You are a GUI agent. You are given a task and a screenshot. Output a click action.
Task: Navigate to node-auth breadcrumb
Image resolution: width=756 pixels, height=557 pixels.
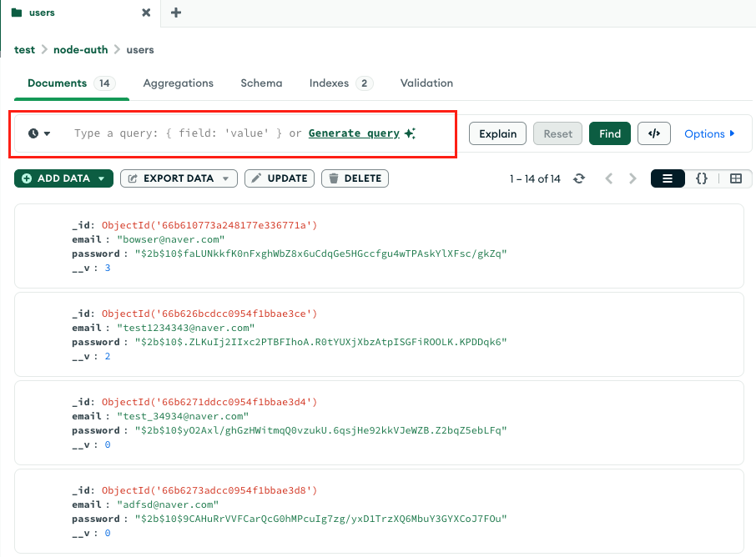pos(80,50)
